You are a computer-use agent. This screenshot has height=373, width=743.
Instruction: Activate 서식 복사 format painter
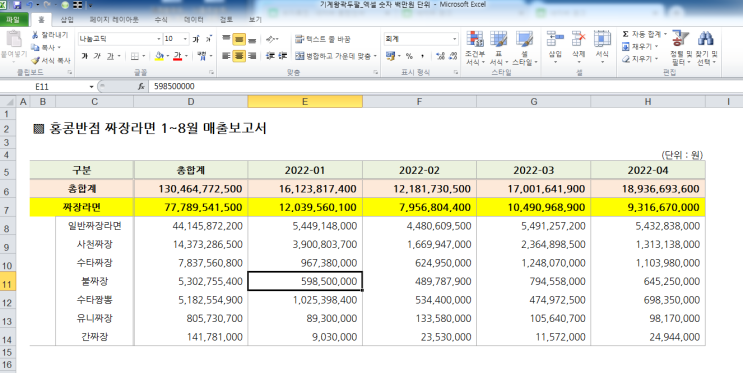click(x=51, y=60)
